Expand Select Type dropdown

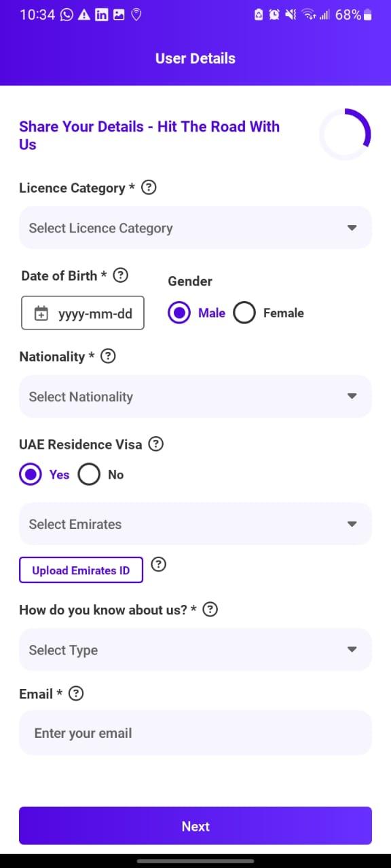point(195,650)
